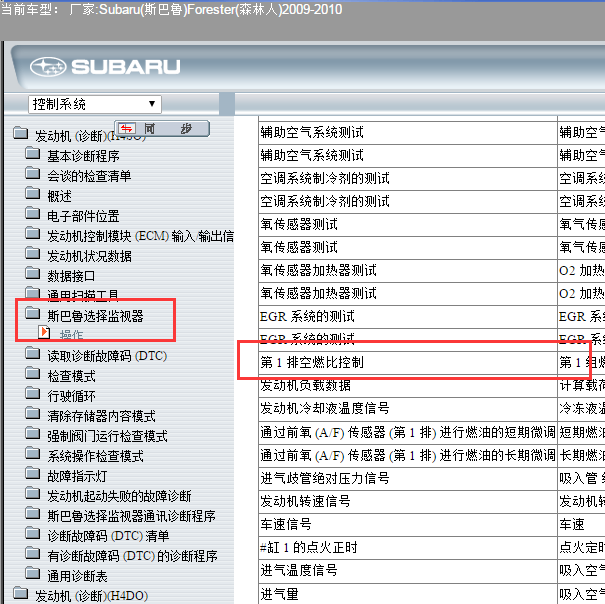Screen dimensions: 605x604
Task: Select 行驶循环 tree entry
Action: [x=71, y=396]
